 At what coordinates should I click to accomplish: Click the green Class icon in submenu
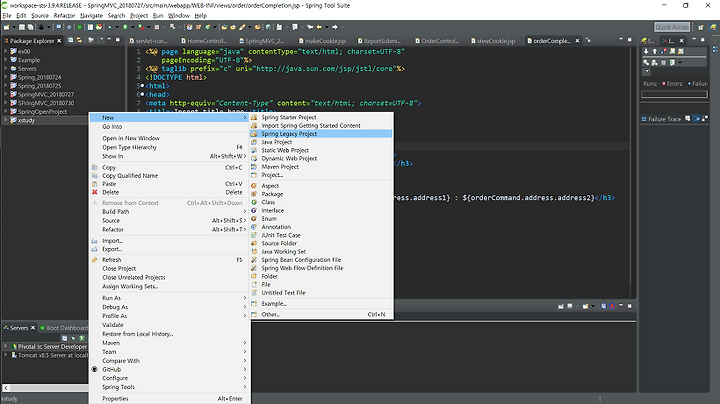pyautogui.click(x=254, y=202)
